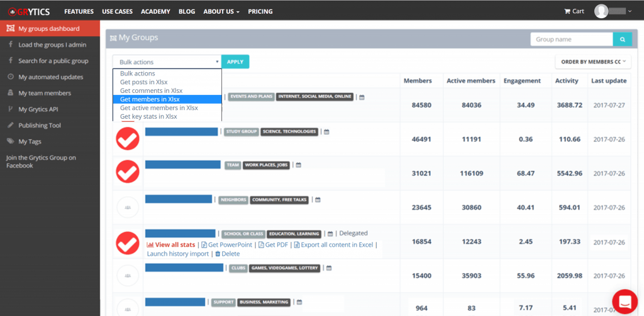
Task: Expand the Order by members dropdown
Action: coord(592,62)
